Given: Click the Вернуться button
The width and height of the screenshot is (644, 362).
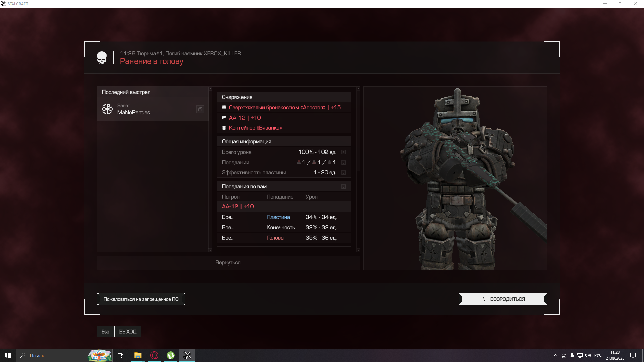Looking at the screenshot, I should point(228,263).
